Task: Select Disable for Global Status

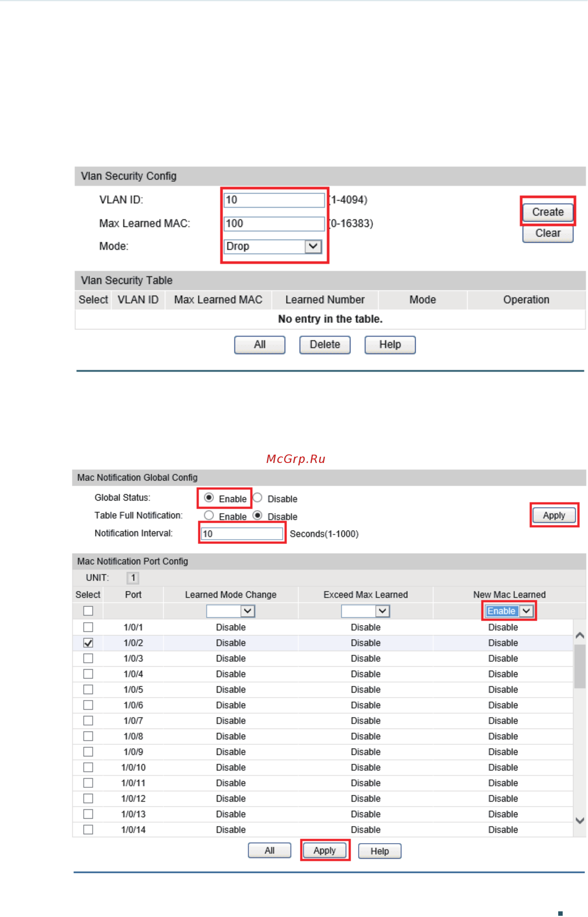Action: 258,498
